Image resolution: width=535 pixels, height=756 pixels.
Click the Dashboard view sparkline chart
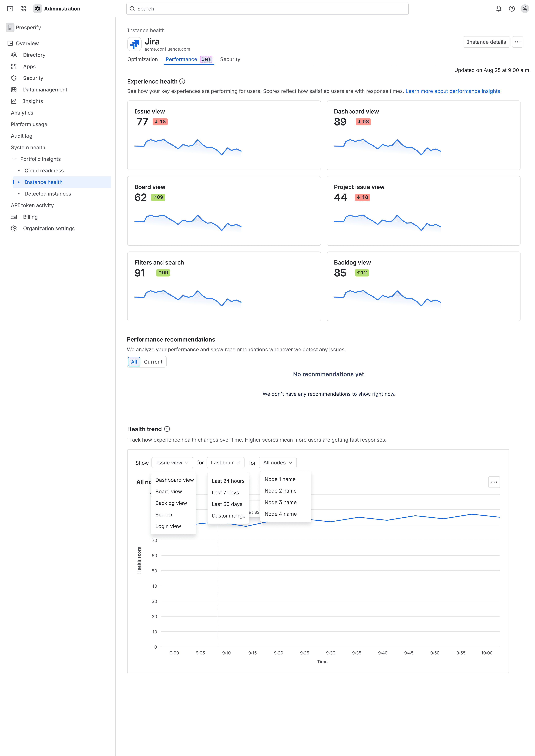(387, 147)
